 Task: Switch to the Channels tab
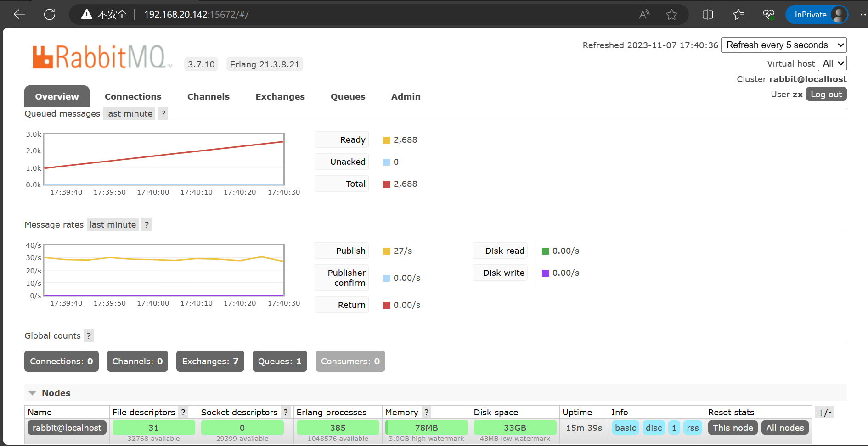pyautogui.click(x=209, y=96)
